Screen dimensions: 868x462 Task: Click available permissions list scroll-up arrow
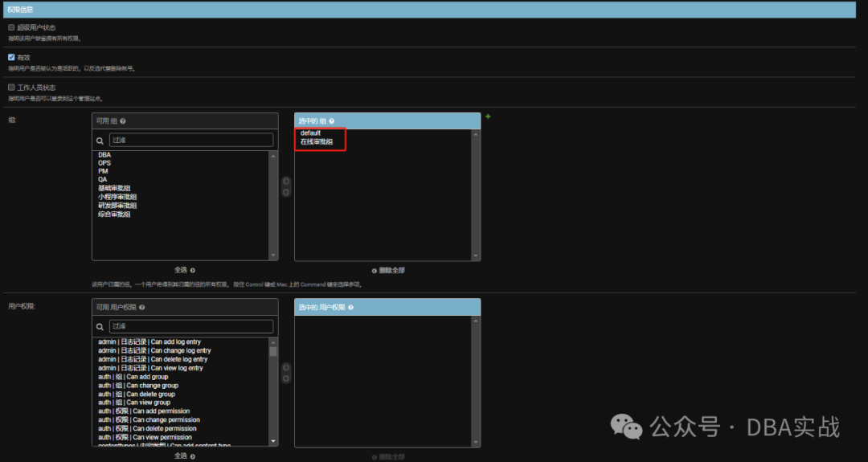coord(273,343)
